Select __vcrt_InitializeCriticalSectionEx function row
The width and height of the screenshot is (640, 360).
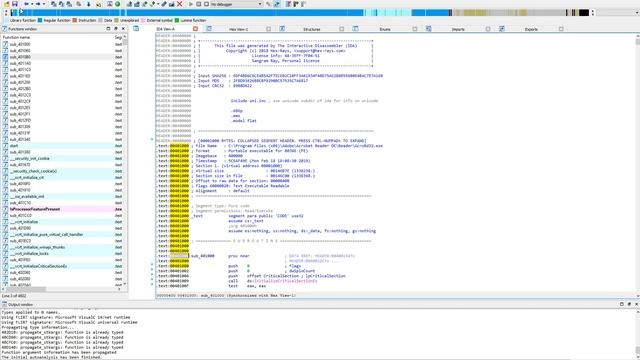pos(62,266)
